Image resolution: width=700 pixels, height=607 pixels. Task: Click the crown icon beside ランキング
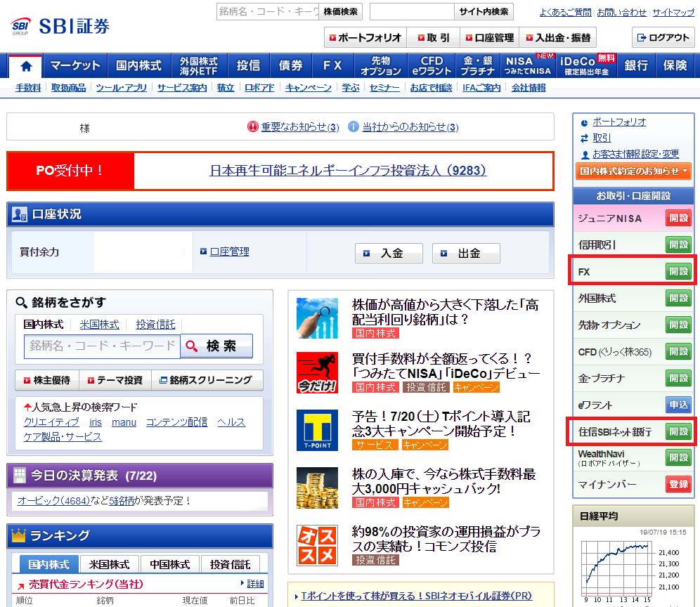(x=19, y=535)
